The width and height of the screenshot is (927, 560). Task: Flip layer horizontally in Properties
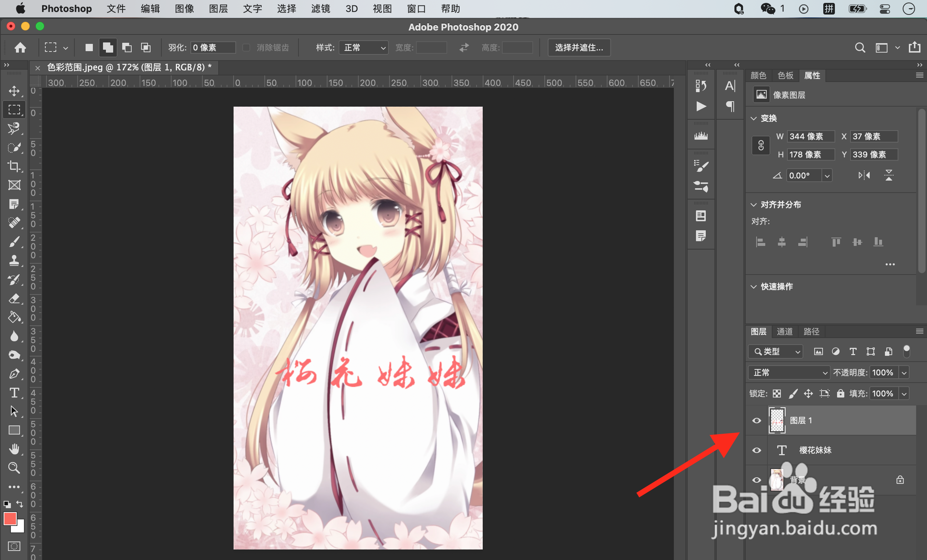coord(864,176)
